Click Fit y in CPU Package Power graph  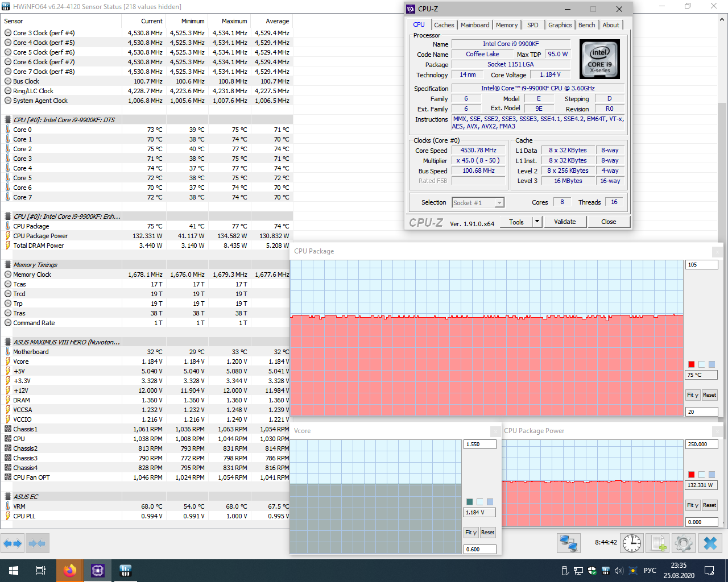pos(693,505)
